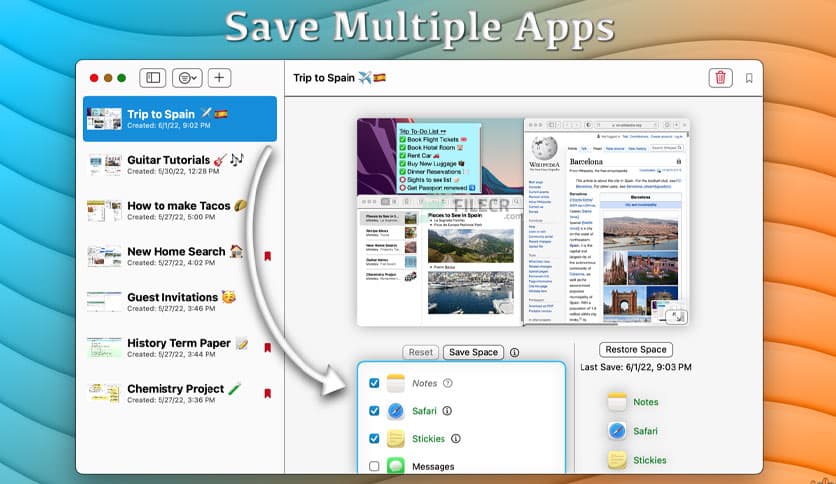Enable the Messages app checkbox
836x484 pixels.
(374, 466)
